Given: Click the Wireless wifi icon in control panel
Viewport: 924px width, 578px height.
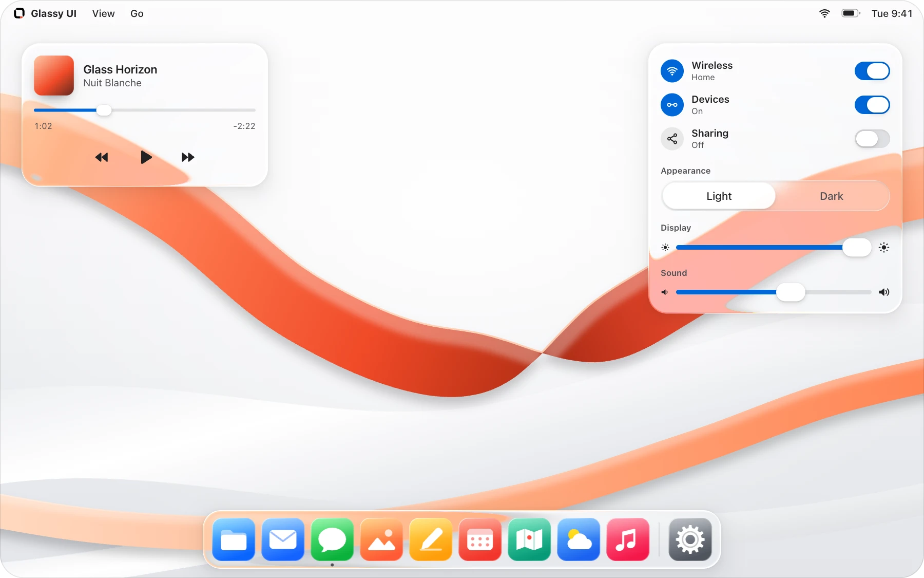Looking at the screenshot, I should coord(672,71).
